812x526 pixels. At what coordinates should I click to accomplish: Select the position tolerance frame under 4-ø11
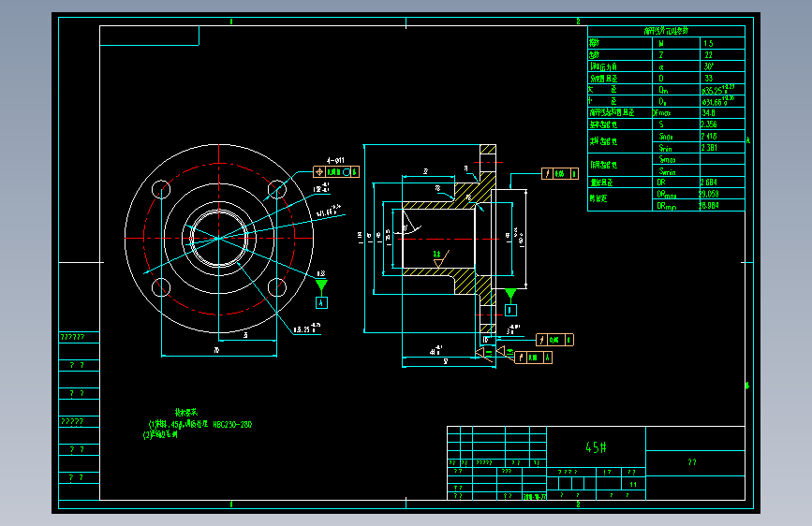click(x=336, y=172)
